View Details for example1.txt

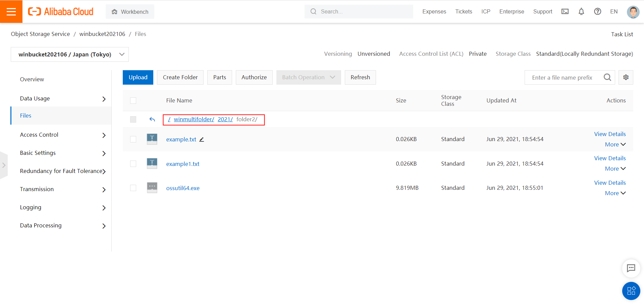[x=610, y=158]
